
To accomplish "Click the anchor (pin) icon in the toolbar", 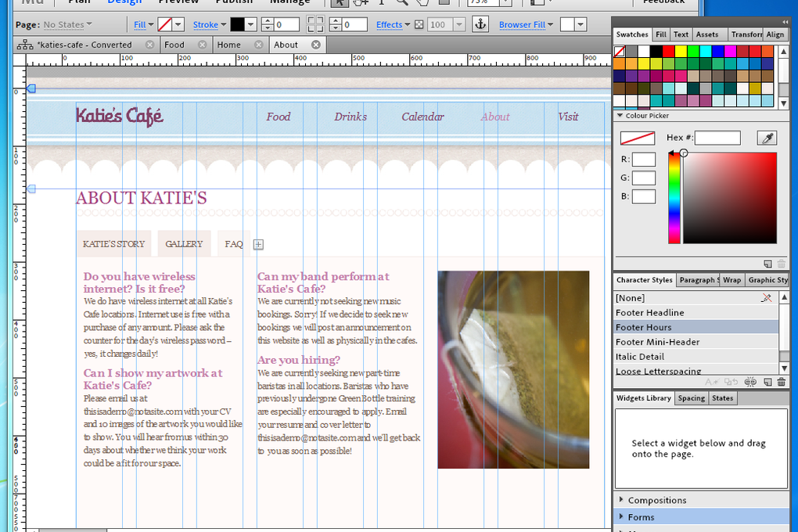I will coord(480,24).
